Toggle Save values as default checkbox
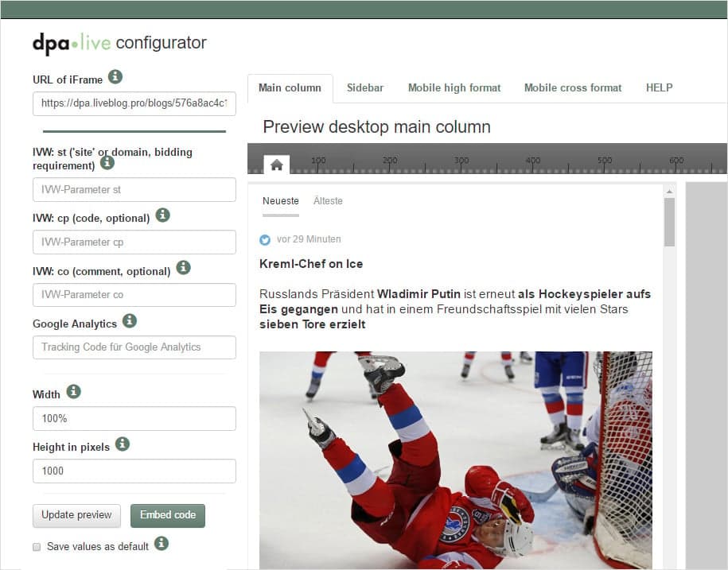The image size is (728, 570). pos(37,547)
